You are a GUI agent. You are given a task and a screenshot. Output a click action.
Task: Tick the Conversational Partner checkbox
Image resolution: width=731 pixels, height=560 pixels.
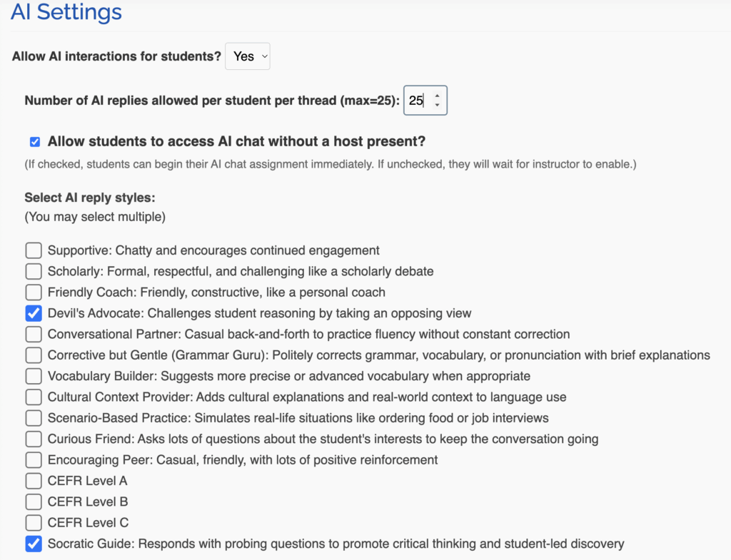point(34,334)
